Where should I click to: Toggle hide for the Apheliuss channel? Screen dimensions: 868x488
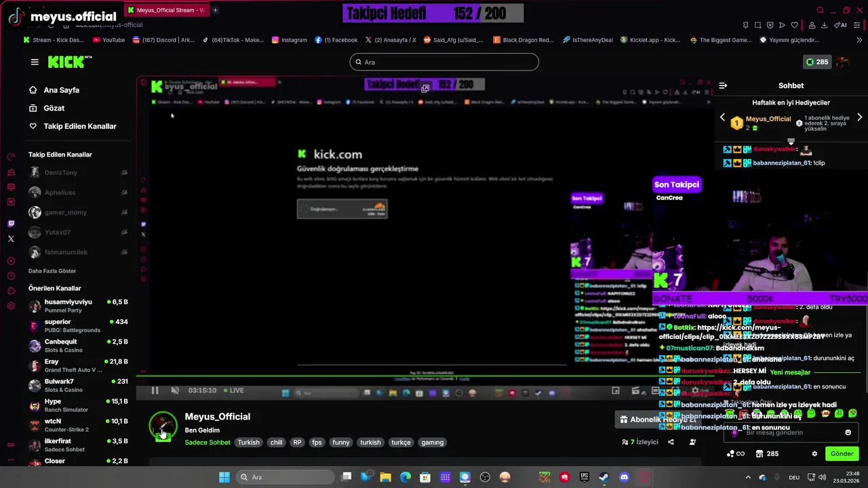point(124,192)
